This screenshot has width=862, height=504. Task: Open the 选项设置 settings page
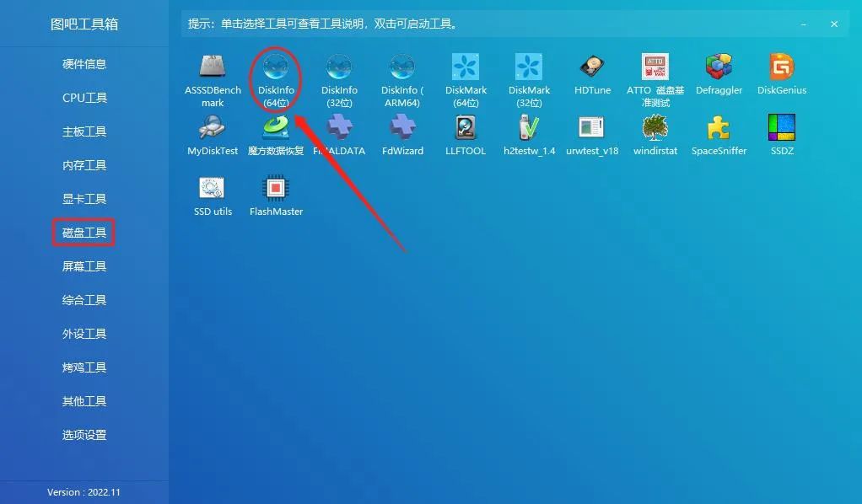tap(84, 435)
